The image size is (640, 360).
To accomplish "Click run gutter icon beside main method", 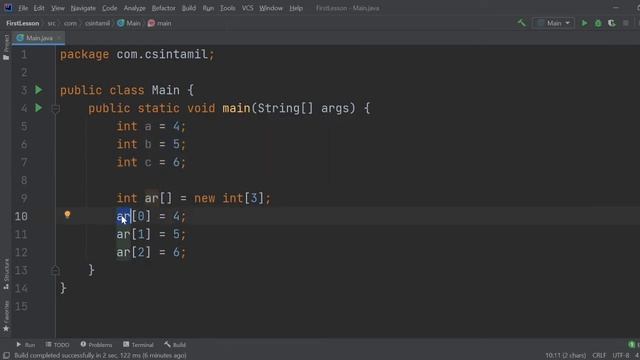I will tap(39, 108).
